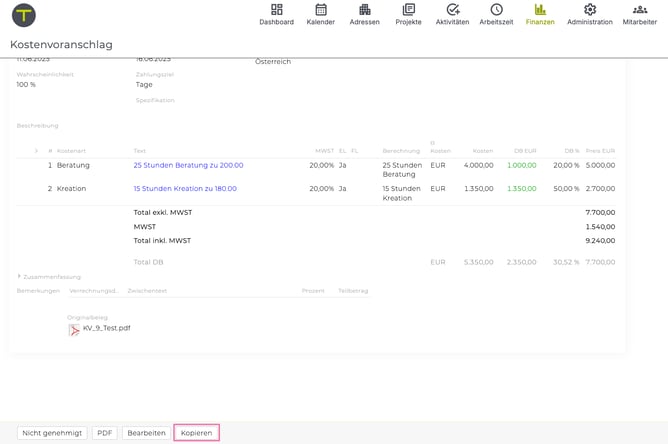Screen dimensions: 668x444
Task: Click the Kopieren button
Action: 196,433
